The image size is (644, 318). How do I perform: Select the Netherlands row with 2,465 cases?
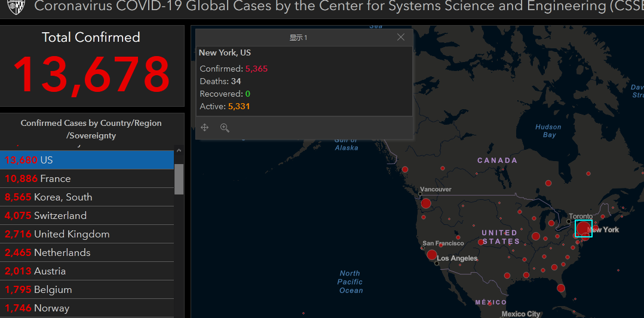pyautogui.click(x=87, y=252)
